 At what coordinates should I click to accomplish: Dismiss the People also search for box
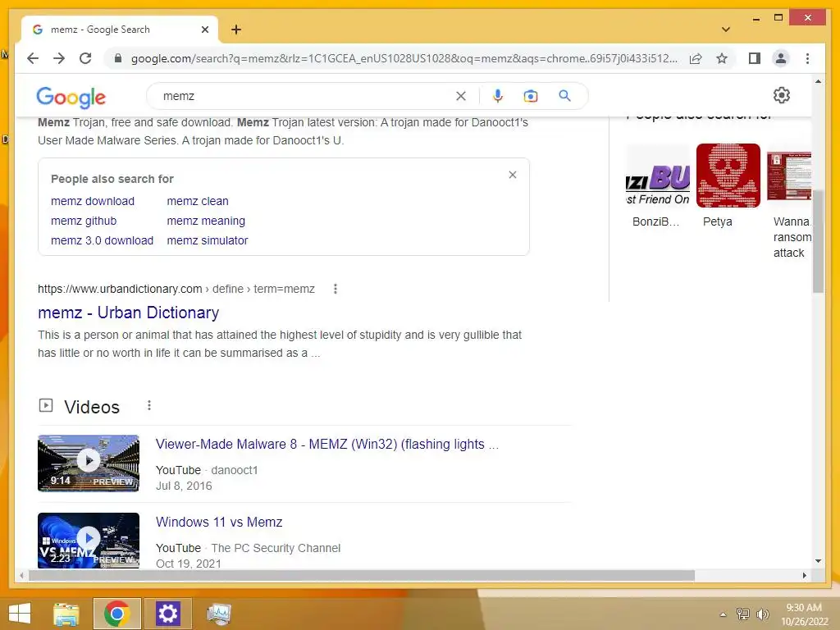click(513, 175)
